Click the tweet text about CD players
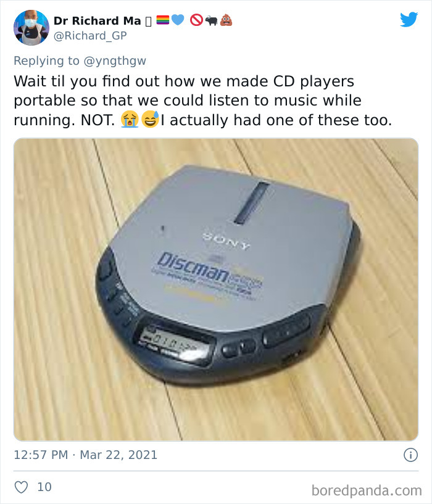Image resolution: width=432 pixels, height=504 pixels. click(x=203, y=101)
